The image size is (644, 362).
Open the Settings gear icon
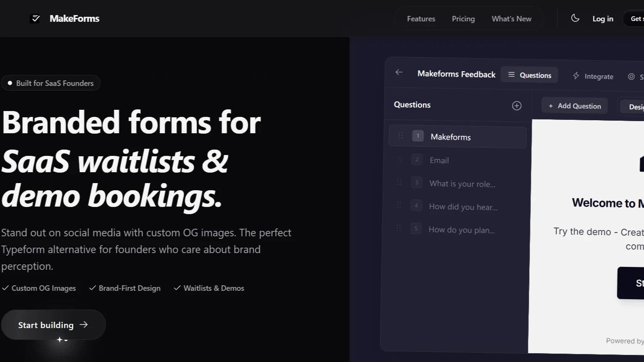[x=631, y=77]
